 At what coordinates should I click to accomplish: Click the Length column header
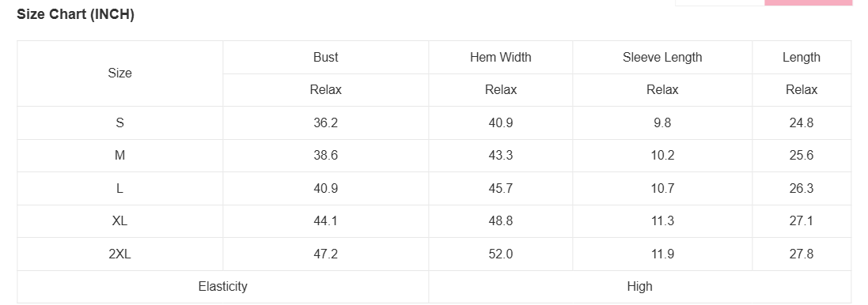click(x=801, y=57)
